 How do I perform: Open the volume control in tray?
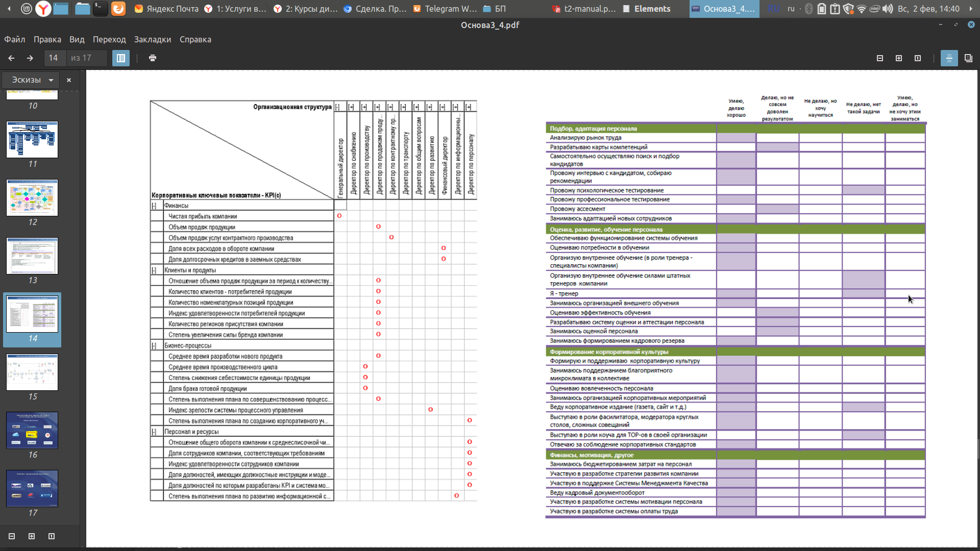pyautogui.click(x=888, y=9)
